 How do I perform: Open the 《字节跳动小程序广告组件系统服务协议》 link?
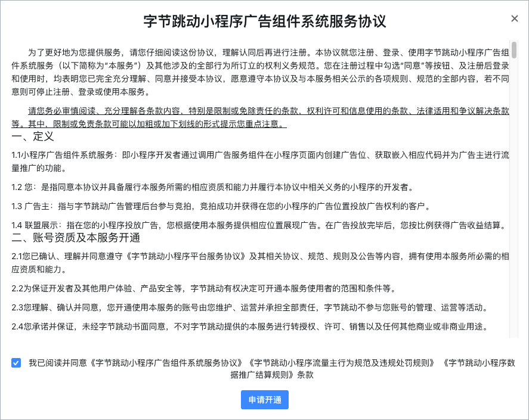point(167,363)
